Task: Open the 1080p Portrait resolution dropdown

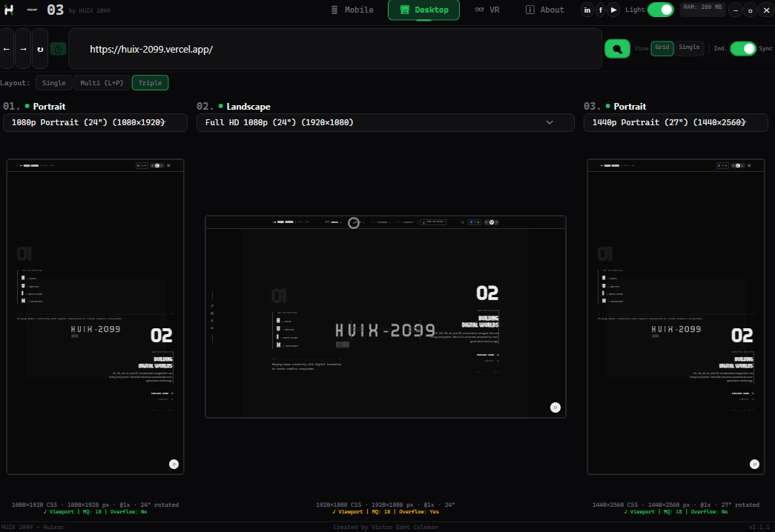Action: point(95,122)
